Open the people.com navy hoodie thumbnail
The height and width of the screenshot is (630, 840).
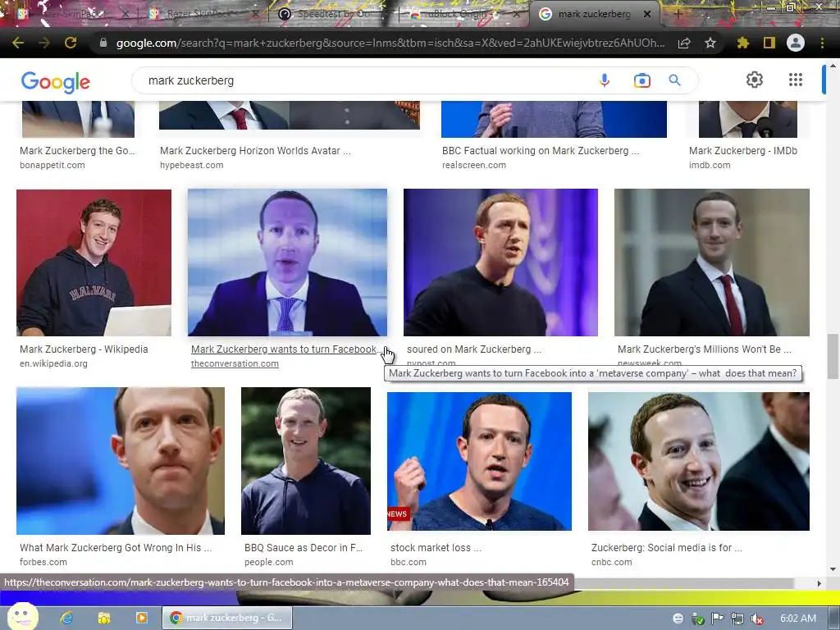[x=306, y=461]
